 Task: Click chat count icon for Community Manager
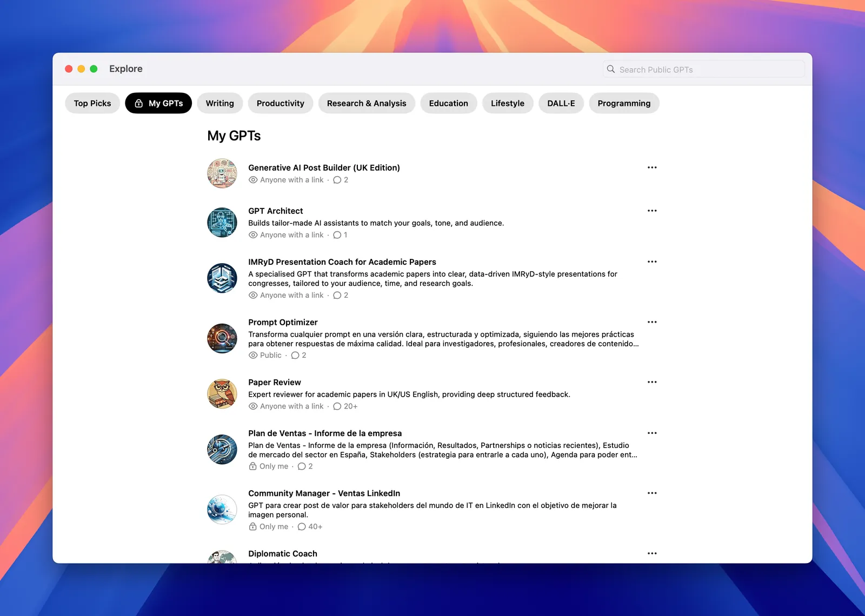coord(302,527)
